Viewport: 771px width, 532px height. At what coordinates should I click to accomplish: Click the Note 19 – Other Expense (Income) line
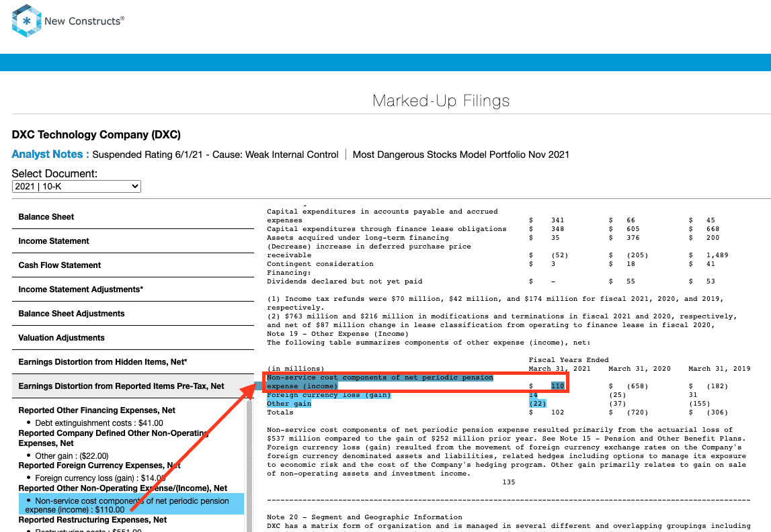(338, 334)
